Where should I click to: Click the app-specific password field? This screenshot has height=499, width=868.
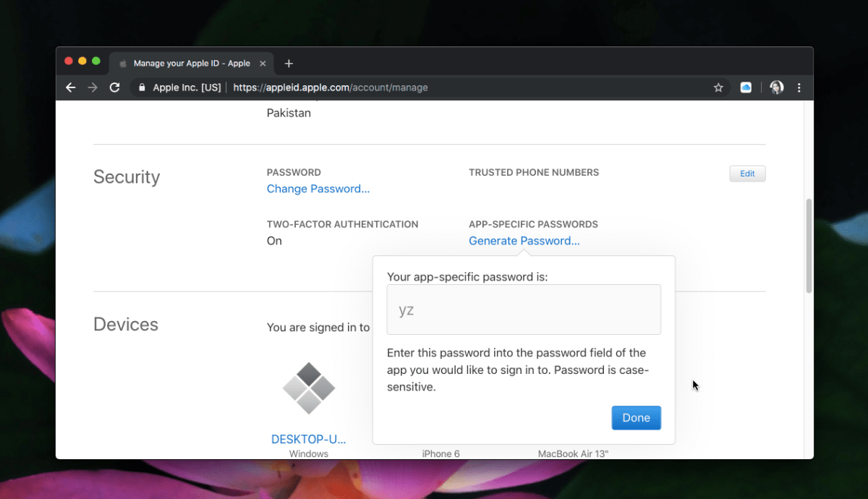[524, 310]
